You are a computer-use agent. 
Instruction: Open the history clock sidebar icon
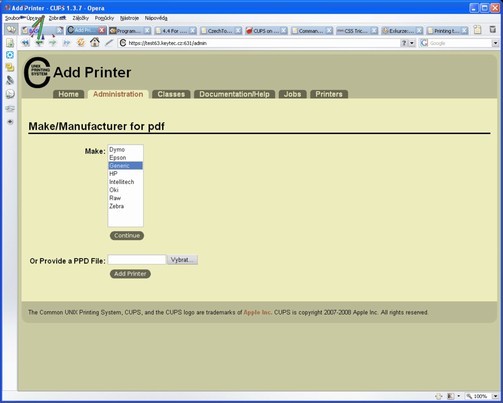[10, 94]
